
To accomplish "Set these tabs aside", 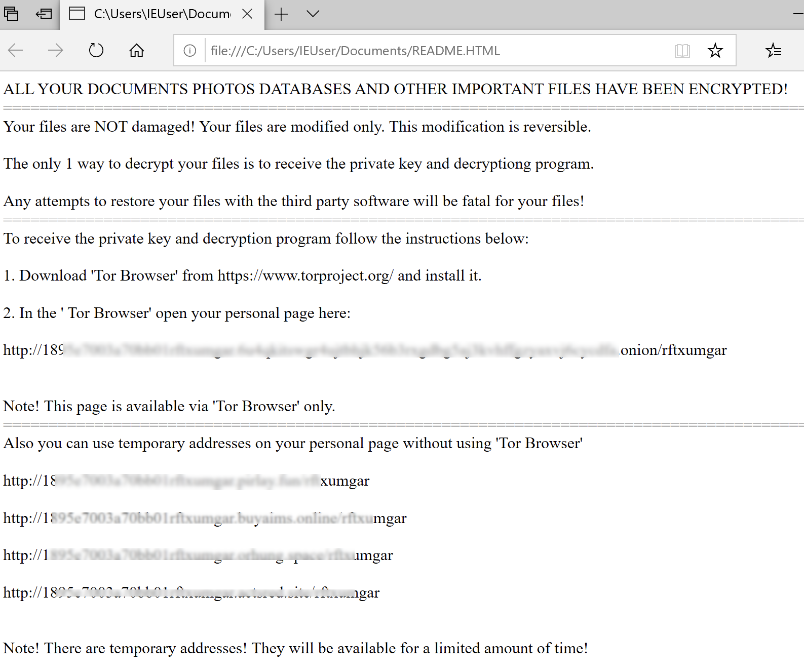I will click(x=44, y=14).
